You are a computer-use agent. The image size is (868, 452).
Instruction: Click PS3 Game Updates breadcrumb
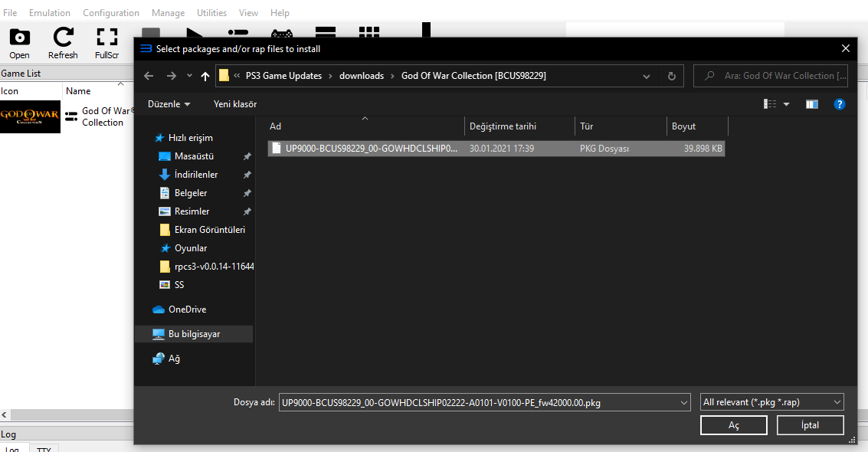pos(283,76)
